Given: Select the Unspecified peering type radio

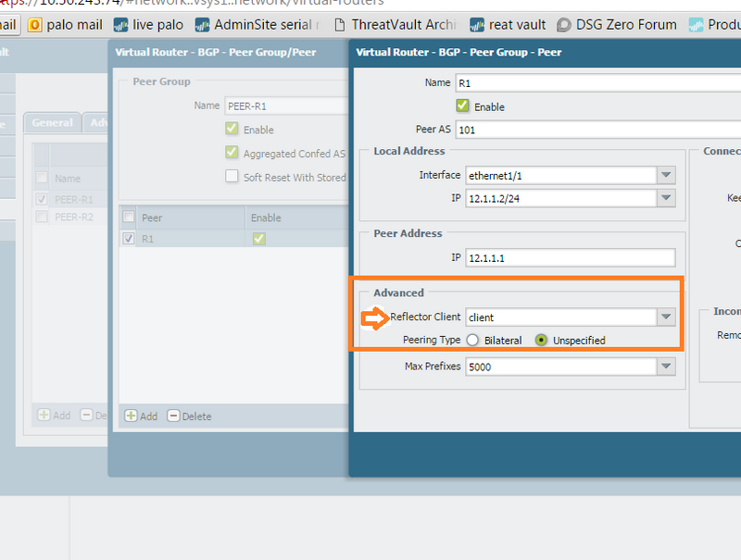Looking at the screenshot, I should point(541,340).
